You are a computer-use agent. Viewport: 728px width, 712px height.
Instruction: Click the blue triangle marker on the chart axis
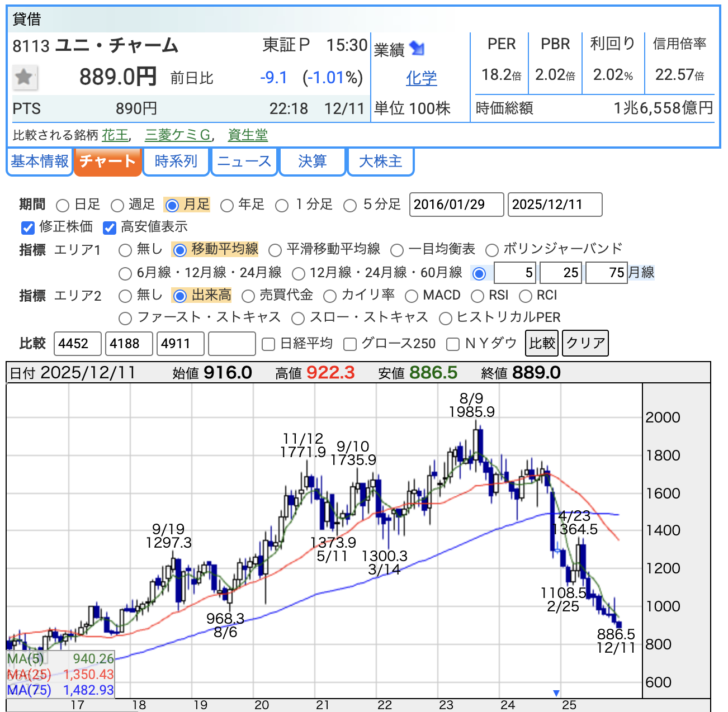tap(556, 693)
